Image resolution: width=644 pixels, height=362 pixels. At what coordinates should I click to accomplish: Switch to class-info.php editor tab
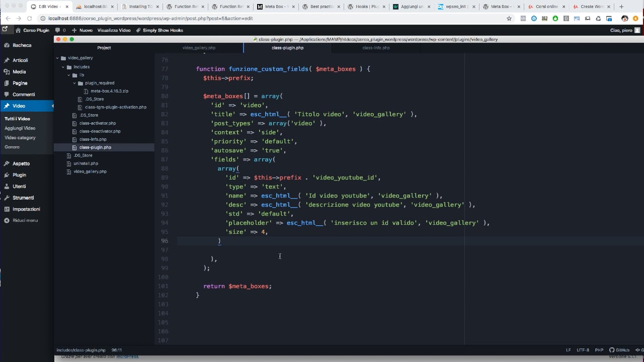[x=376, y=48]
